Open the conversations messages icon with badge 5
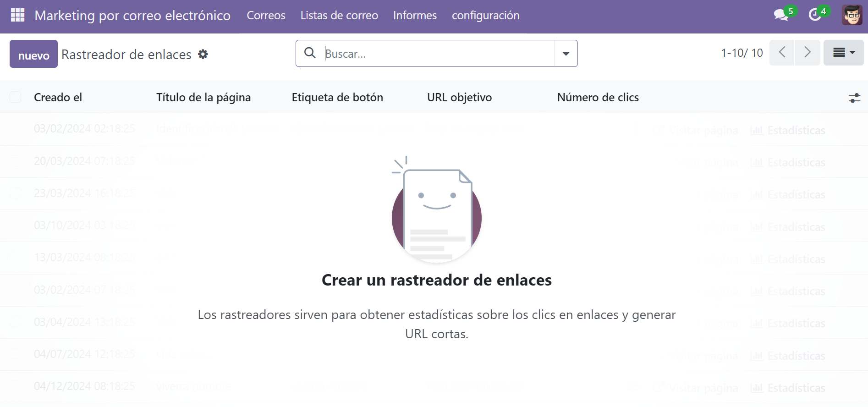This screenshot has height=407, width=868. click(781, 15)
